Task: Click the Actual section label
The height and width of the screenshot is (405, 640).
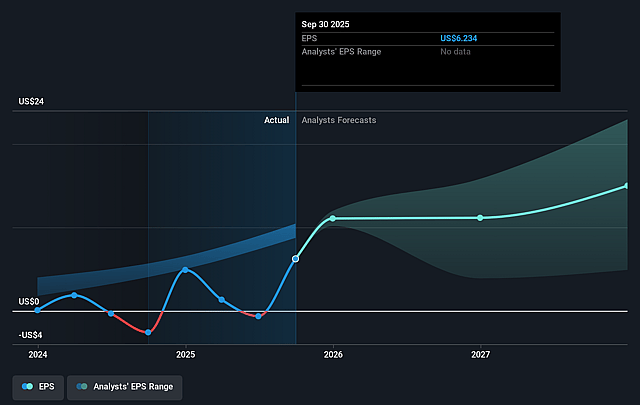Action: (276, 120)
